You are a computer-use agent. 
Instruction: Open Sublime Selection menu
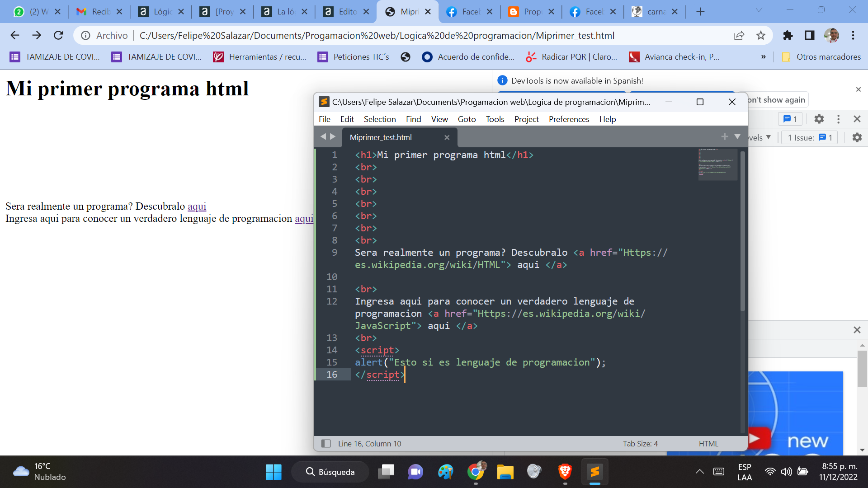tap(380, 119)
